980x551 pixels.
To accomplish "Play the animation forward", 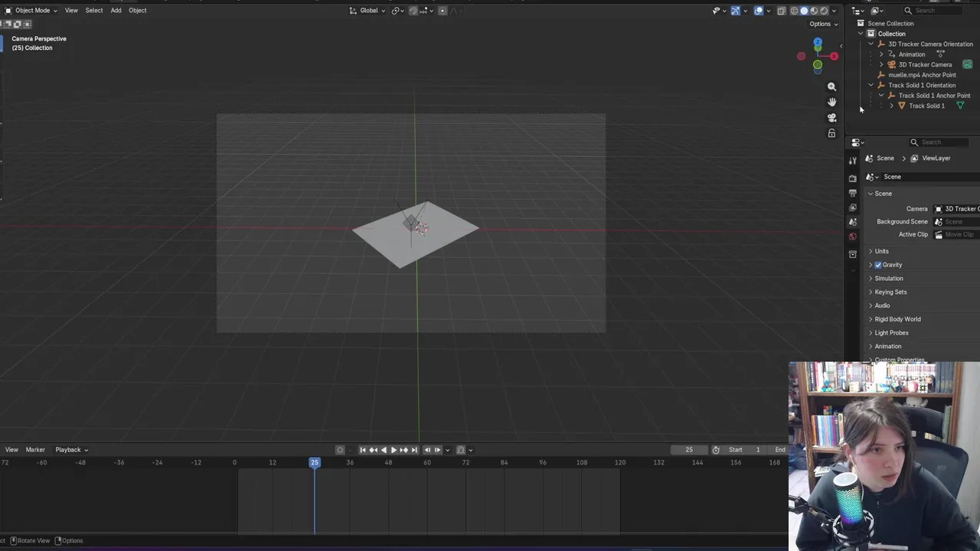I will [394, 450].
